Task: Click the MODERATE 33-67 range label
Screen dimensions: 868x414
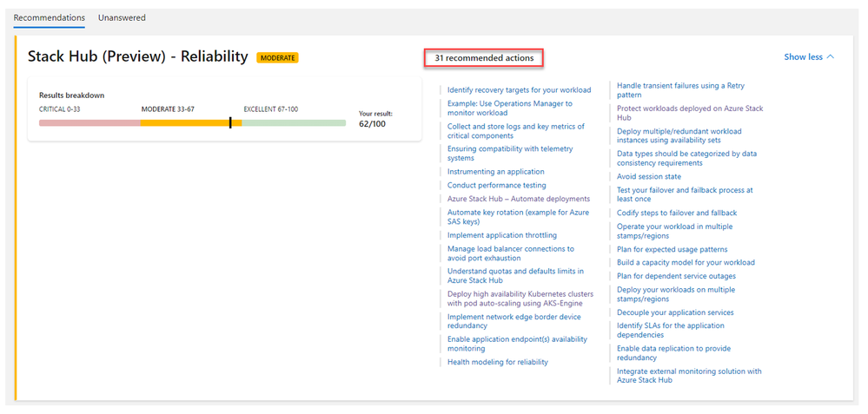Action: (168, 108)
